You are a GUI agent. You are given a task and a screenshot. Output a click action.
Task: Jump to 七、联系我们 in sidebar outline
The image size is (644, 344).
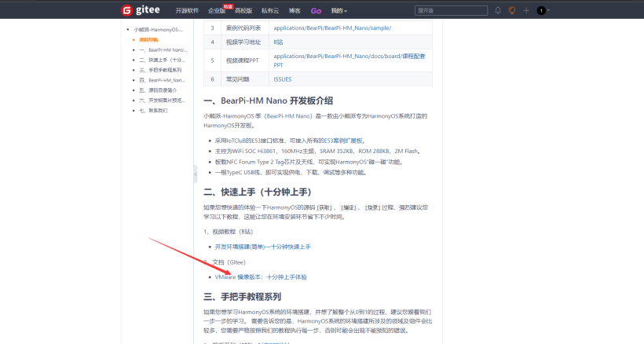tap(153, 111)
